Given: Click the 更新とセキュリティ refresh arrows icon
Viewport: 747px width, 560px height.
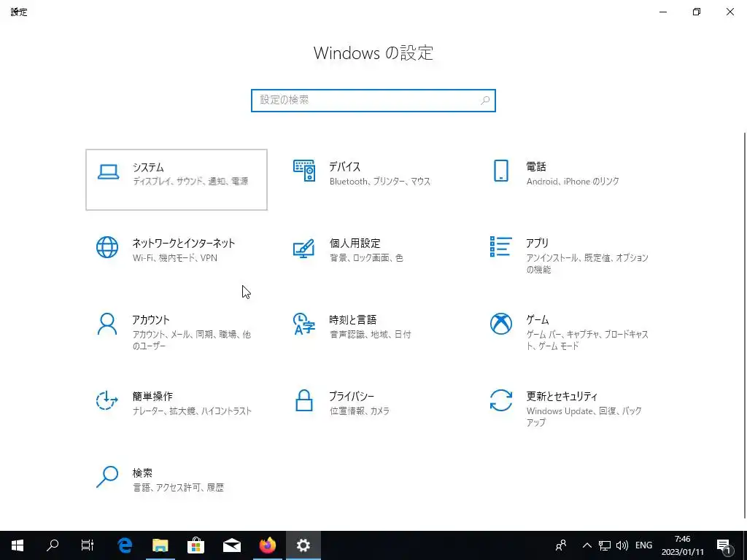Looking at the screenshot, I should (x=500, y=400).
